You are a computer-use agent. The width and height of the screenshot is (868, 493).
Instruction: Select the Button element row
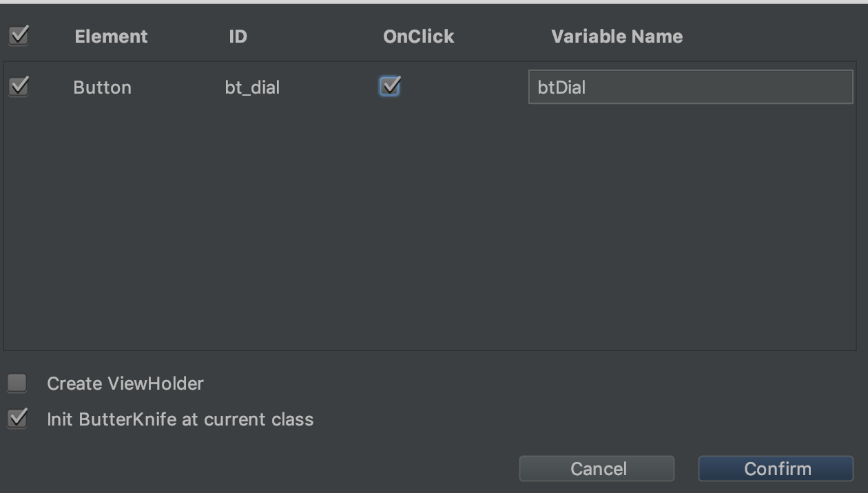point(102,87)
